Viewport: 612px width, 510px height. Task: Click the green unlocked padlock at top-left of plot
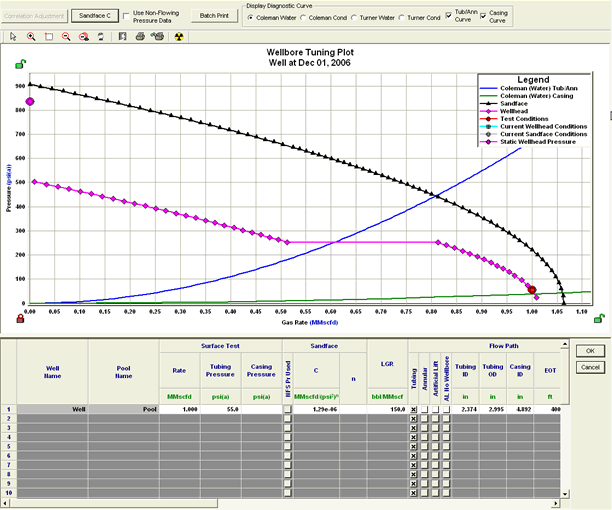pos(20,65)
